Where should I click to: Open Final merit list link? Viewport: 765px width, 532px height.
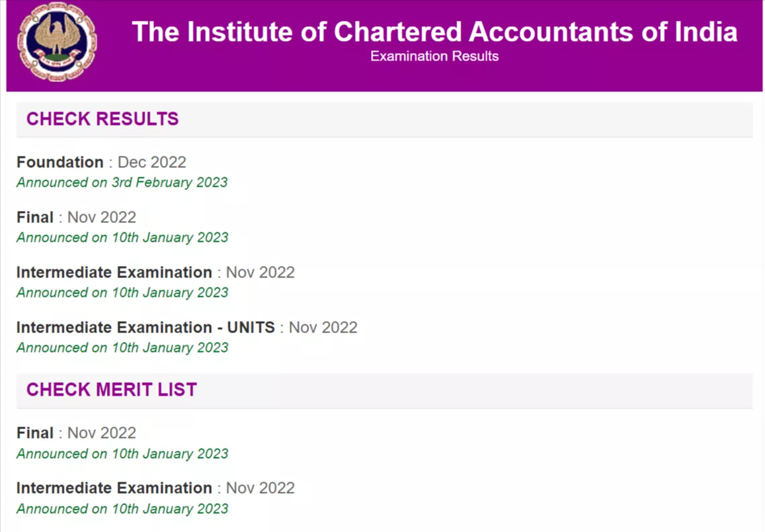(35, 433)
